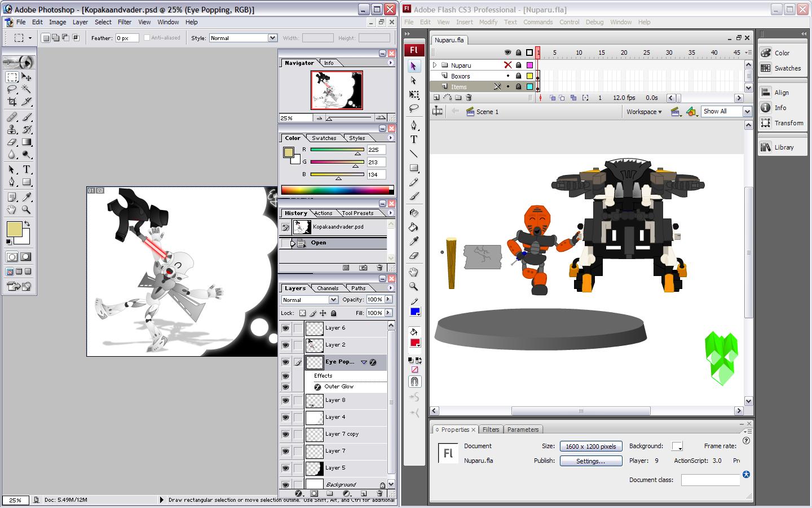
Task: Select the Photoshop Type tool
Action: [x=27, y=169]
